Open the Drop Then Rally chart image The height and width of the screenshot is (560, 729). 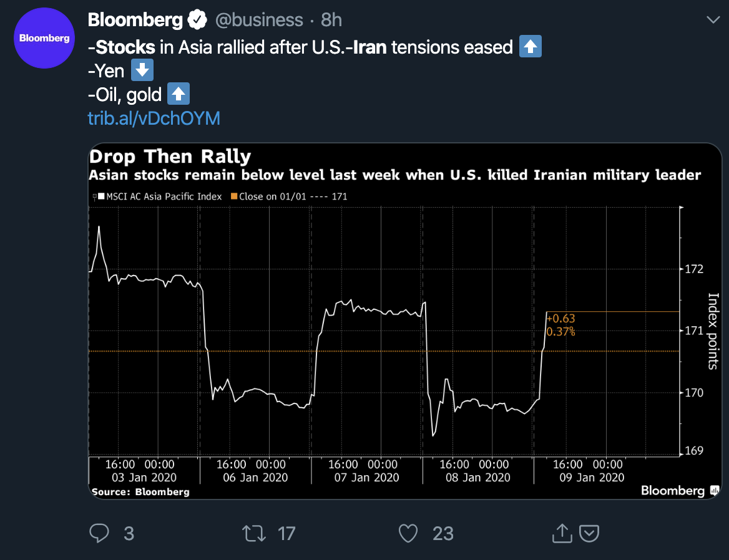pos(404,321)
